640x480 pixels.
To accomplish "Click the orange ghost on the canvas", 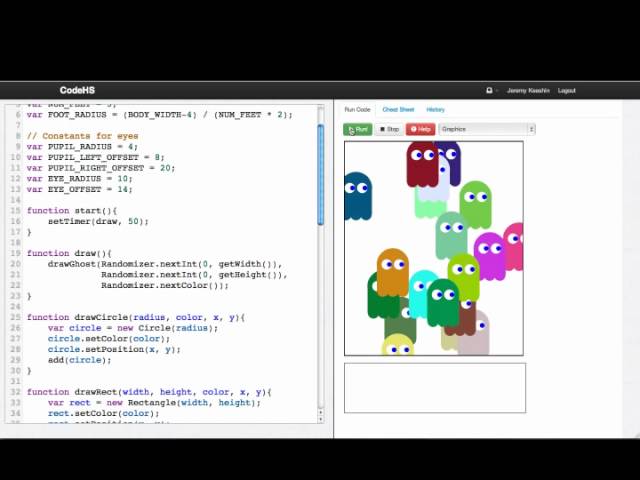I will coord(392,272).
